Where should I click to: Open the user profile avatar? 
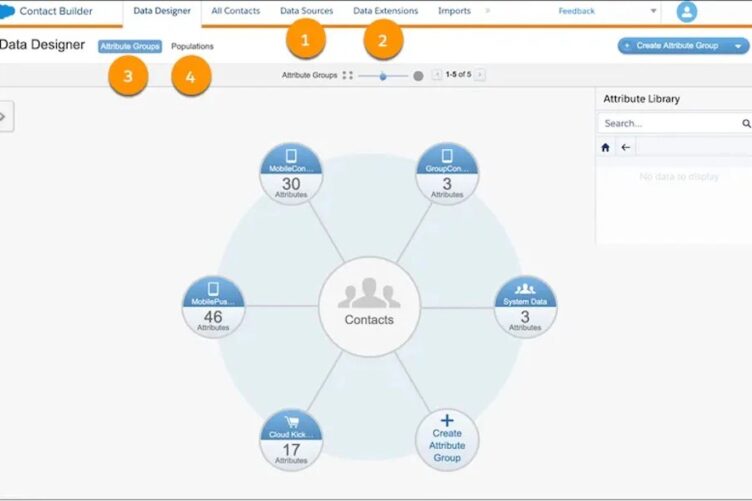pyautogui.click(x=686, y=12)
